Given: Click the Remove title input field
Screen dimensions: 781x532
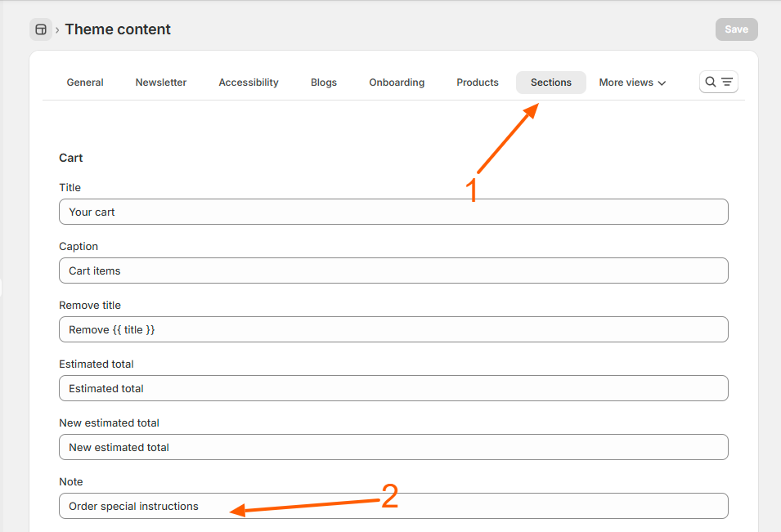Looking at the screenshot, I should [x=393, y=329].
